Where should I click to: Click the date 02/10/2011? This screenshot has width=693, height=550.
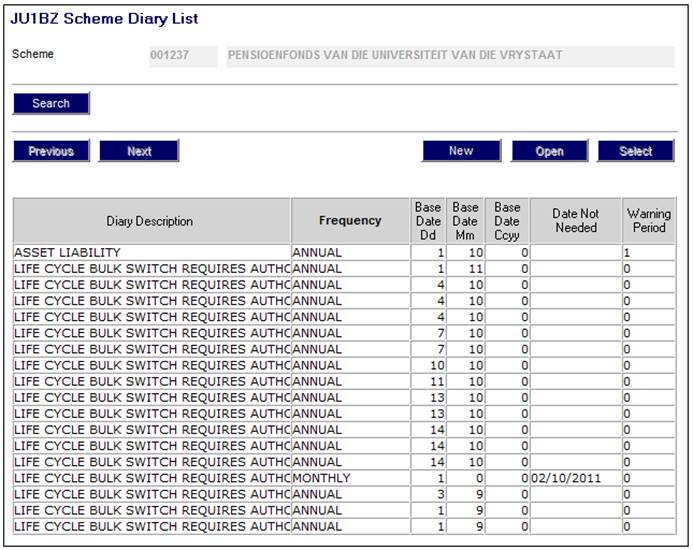(576, 478)
